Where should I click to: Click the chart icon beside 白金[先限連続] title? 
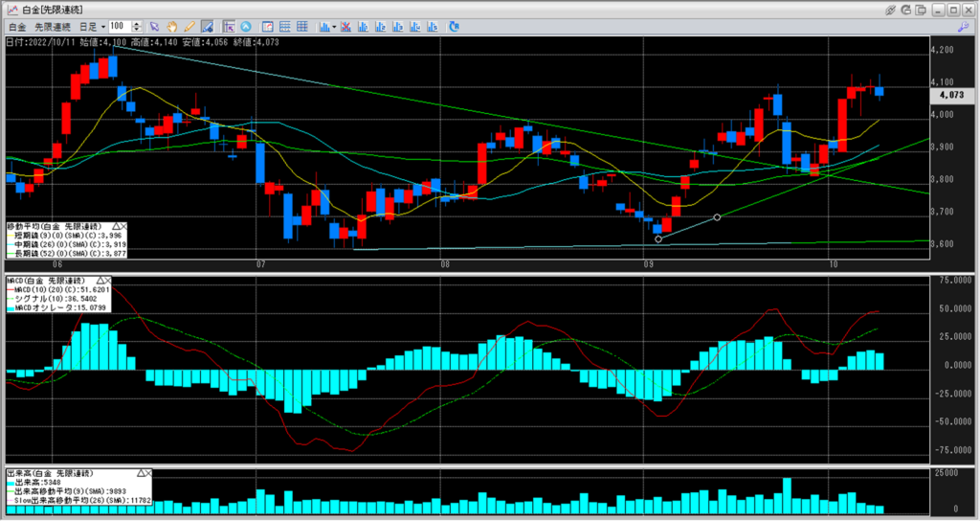(x=11, y=10)
